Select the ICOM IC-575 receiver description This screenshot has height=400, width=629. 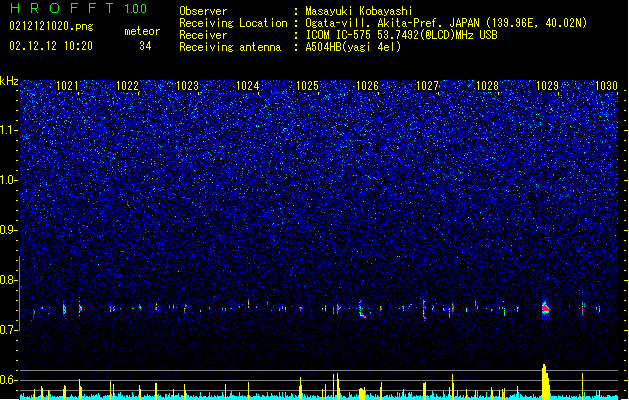point(401,35)
